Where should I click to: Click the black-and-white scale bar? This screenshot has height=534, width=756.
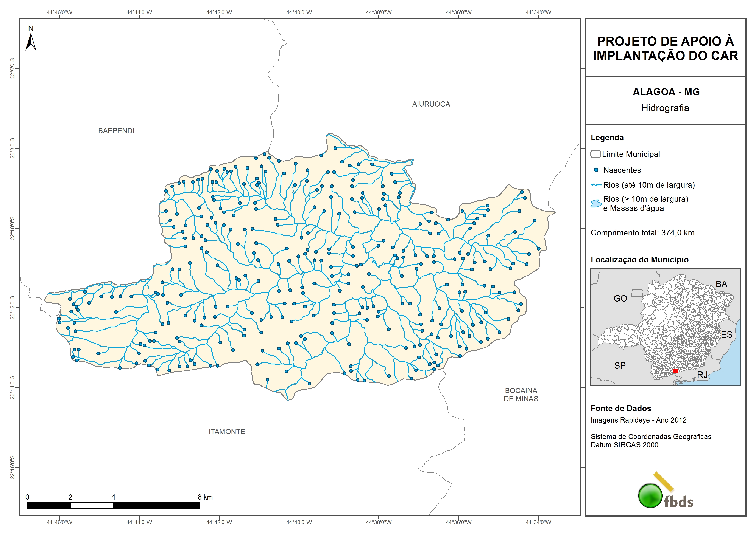click(113, 506)
